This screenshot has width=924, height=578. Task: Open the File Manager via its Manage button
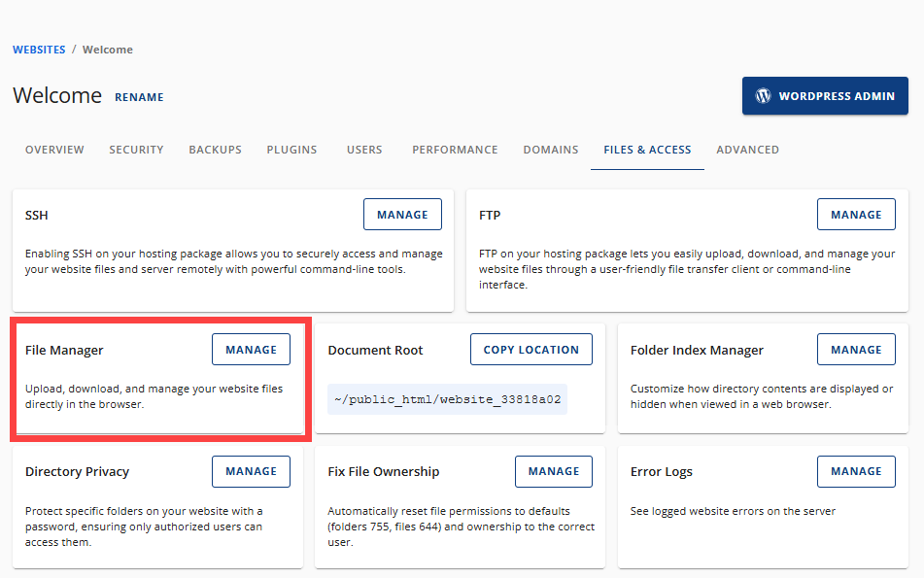[x=251, y=349]
